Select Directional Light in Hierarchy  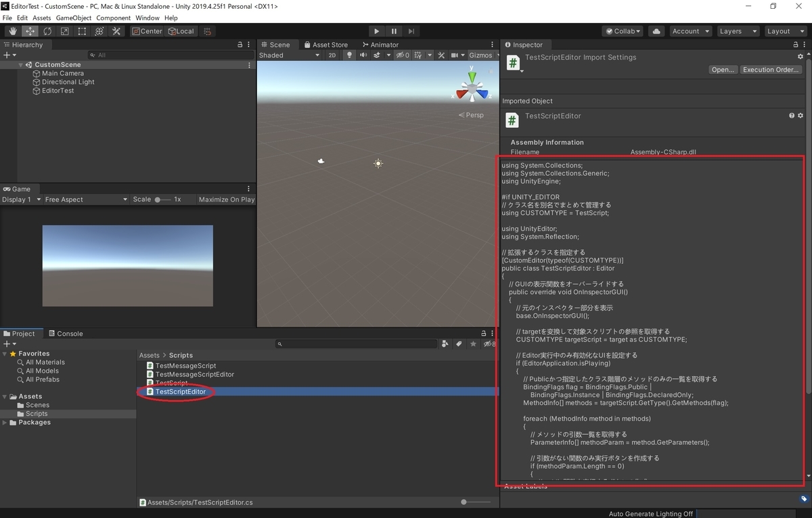(x=68, y=82)
